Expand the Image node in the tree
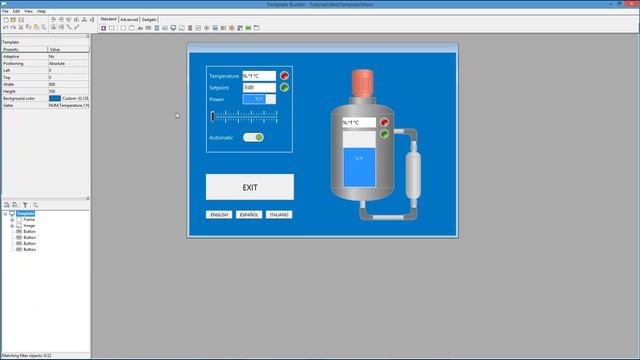Image resolution: width=640 pixels, height=360 pixels. point(12,226)
